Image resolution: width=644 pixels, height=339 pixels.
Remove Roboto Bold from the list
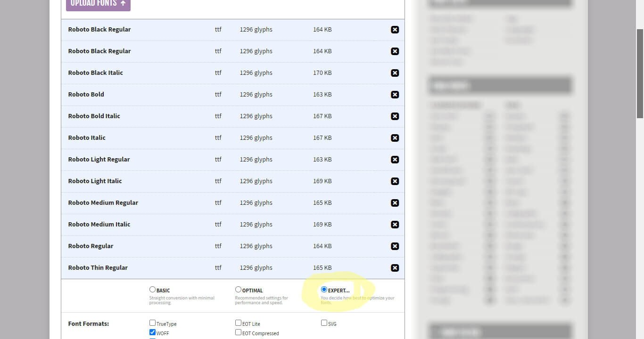(x=395, y=95)
